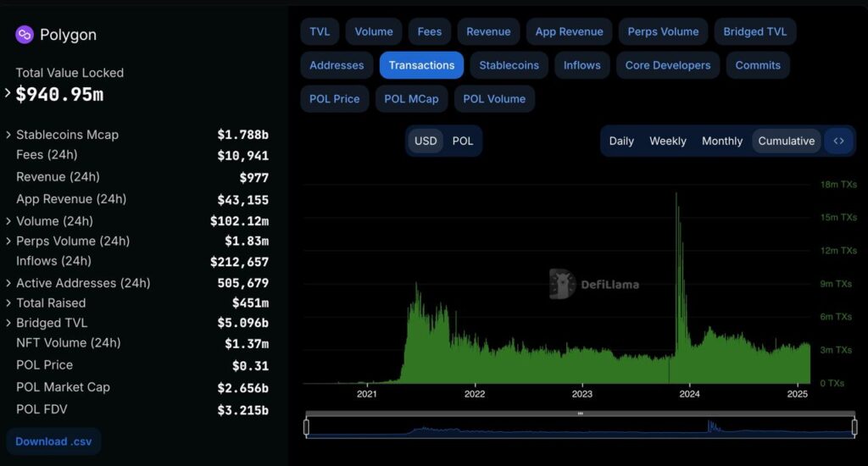
Task: Click the 9m TXs y-axis label
Action: (836, 283)
